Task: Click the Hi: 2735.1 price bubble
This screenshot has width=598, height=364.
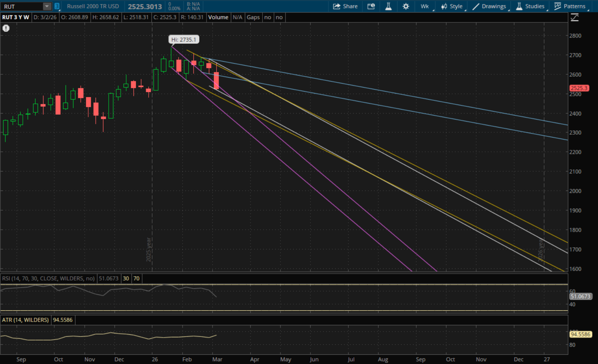Action: 184,40
